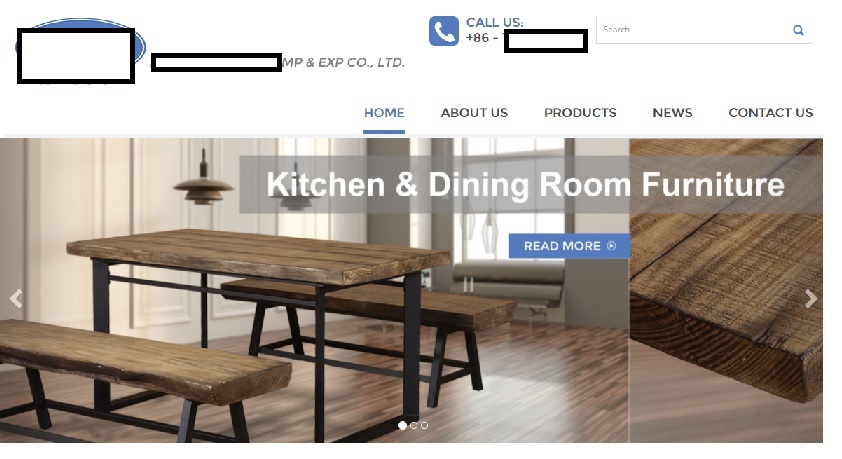Advance carousel with right arrow
The width and height of the screenshot is (842, 459).
click(811, 298)
